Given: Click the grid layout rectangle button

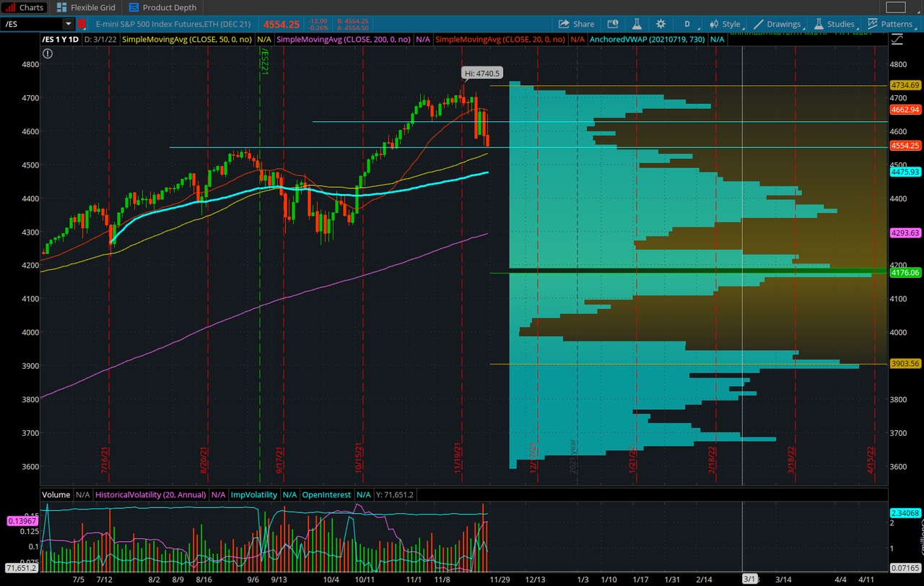Looking at the screenshot, I should (x=895, y=7).
